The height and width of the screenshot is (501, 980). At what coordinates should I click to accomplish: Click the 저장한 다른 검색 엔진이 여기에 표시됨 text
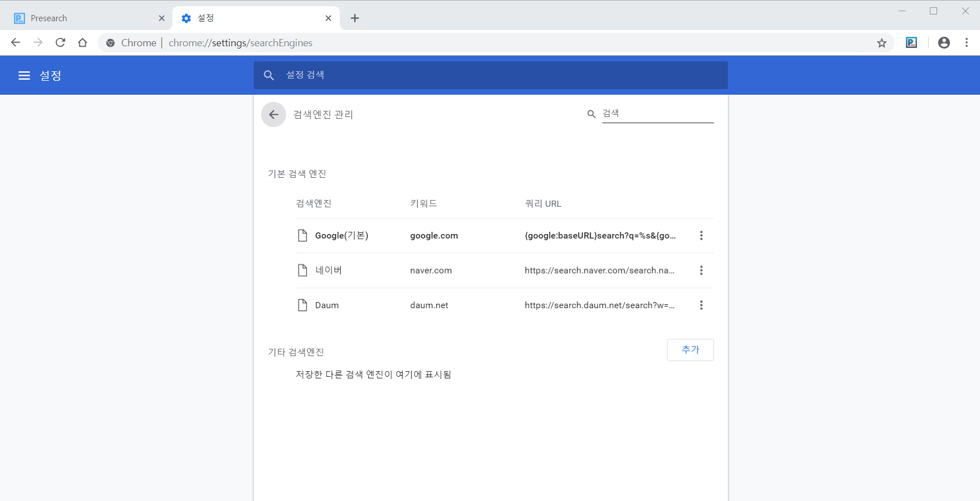pyautogui.click(x=373, y=374)
